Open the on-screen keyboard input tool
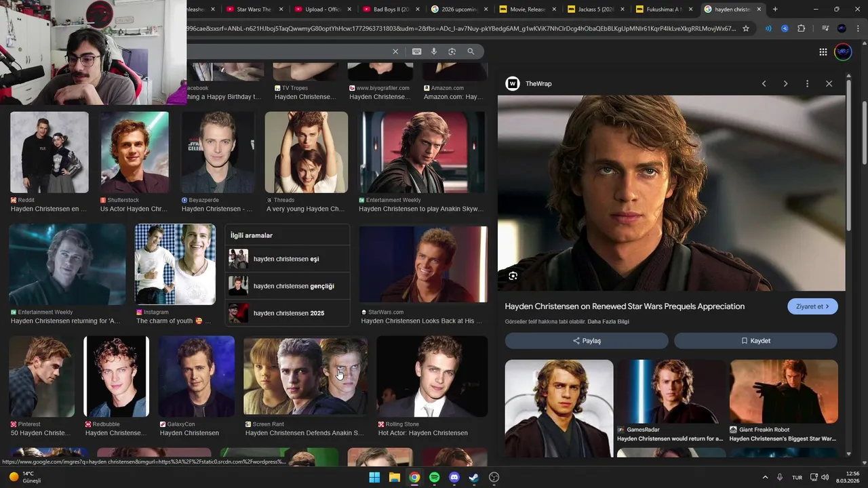 click(x=416, y=52)
